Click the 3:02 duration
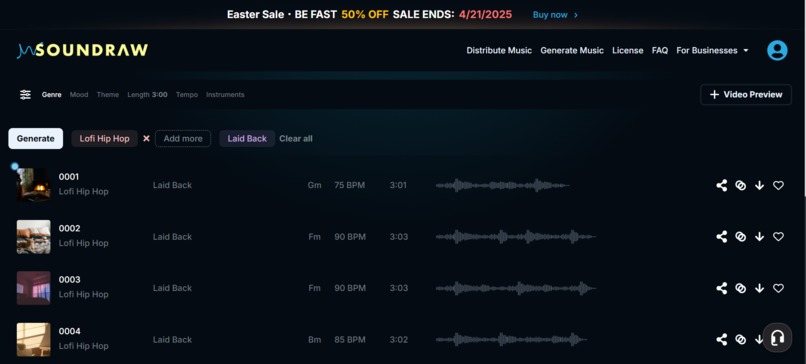The width and height of the screenshot is (806, 364). 399,339
